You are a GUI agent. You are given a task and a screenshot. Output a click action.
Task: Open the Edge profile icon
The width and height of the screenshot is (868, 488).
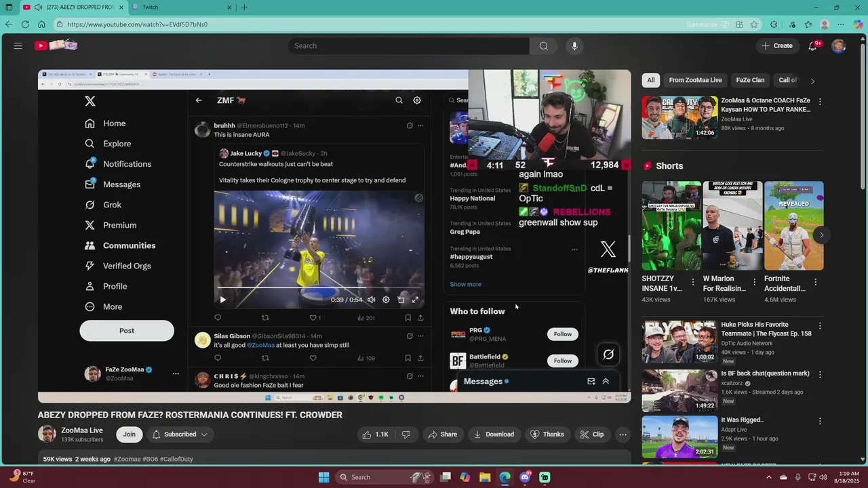(825, 24)
